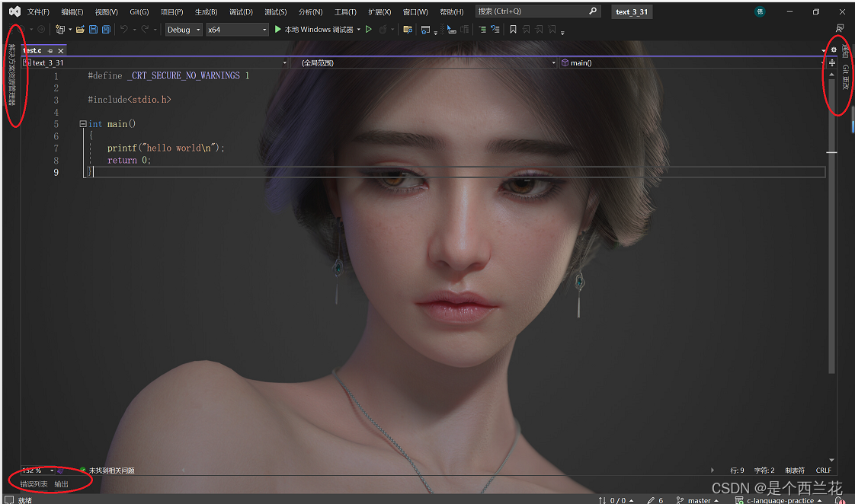Screen dimensions: 855x504
Task: Click the clear all bookmarks icon
Action: click(552, 30)
